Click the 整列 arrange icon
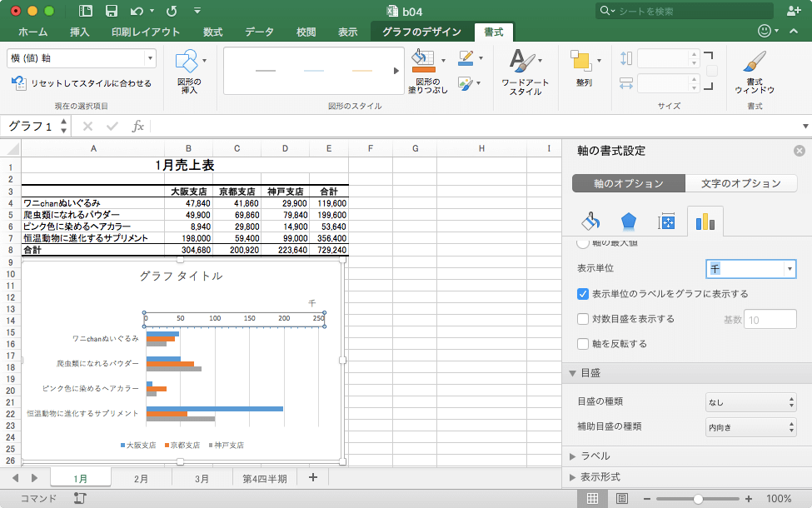Image resolution: width=812 pixels, height=508 pixels. tap(580, 61)
